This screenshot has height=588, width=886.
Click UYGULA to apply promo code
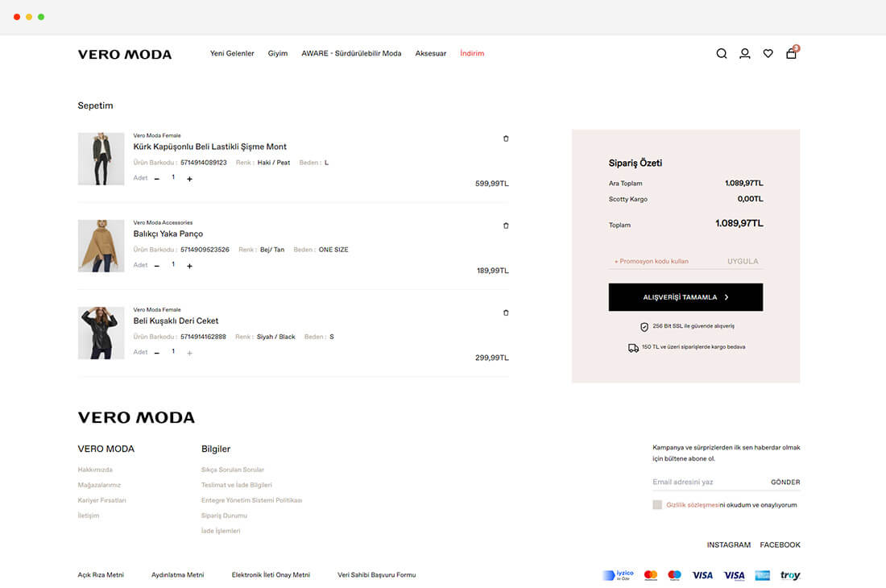pos(743,261)
